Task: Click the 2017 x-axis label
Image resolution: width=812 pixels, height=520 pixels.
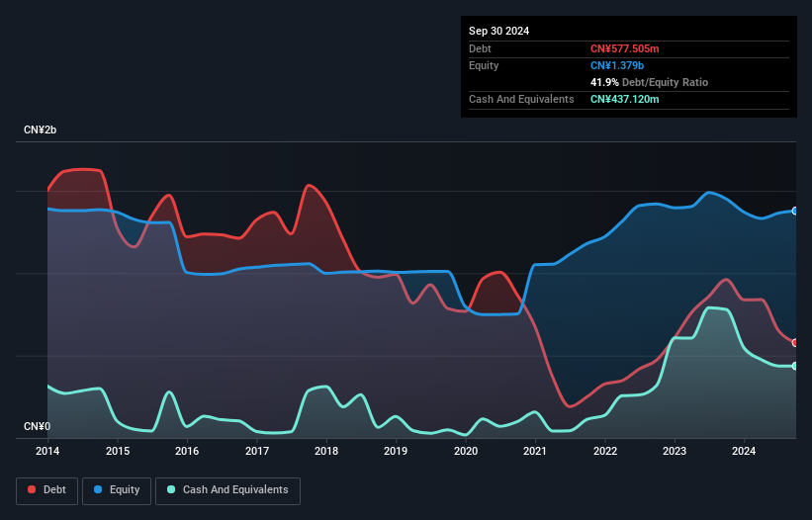Action: [257, 451]
